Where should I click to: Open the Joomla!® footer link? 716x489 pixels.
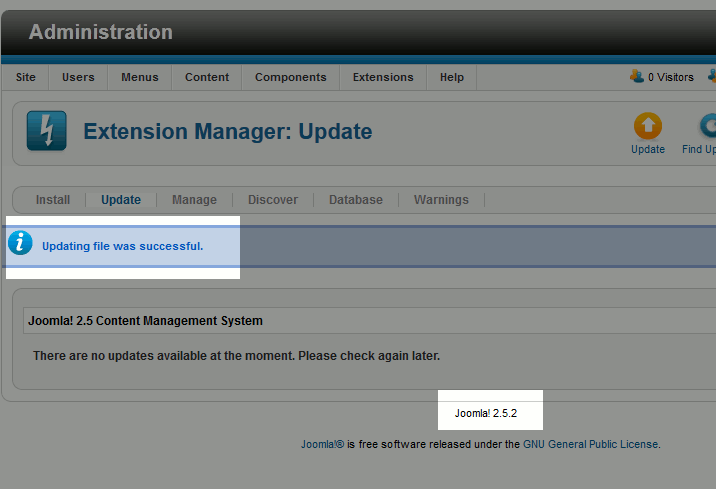pos(322,444)
